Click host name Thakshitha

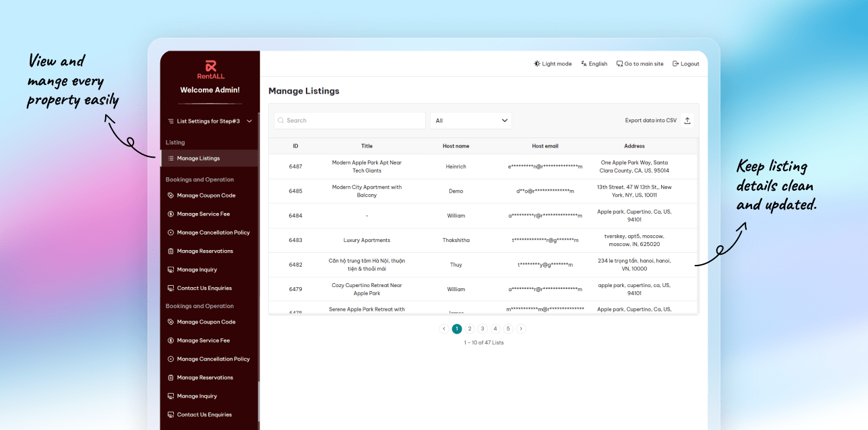tap(456, 241)
